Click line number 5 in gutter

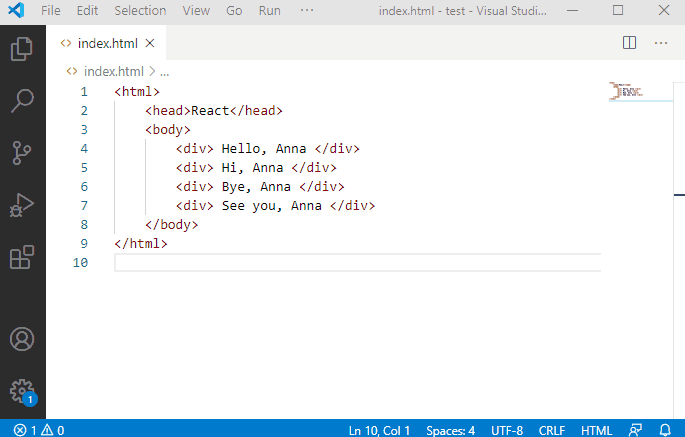pyautogui.click(x=84, y=168)
